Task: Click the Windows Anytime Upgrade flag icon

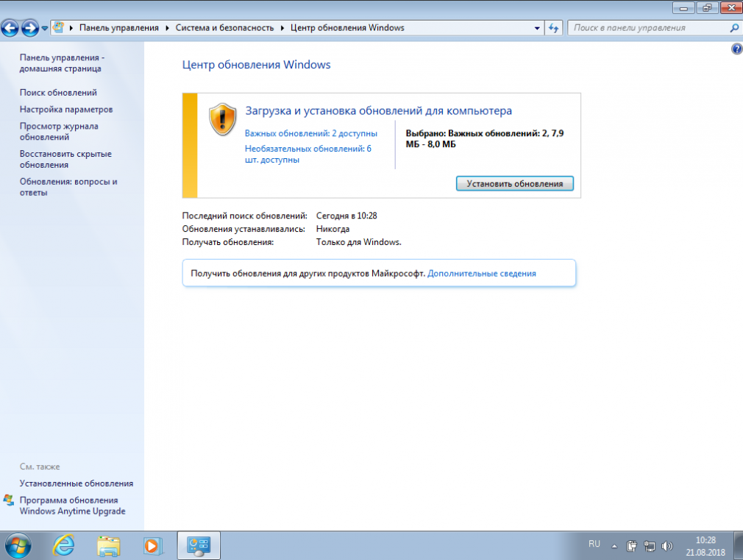Action: point(9,500)
